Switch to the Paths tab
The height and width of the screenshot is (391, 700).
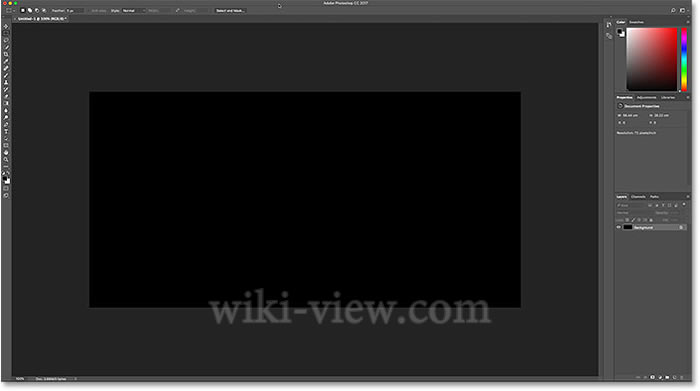pos(654,196)
